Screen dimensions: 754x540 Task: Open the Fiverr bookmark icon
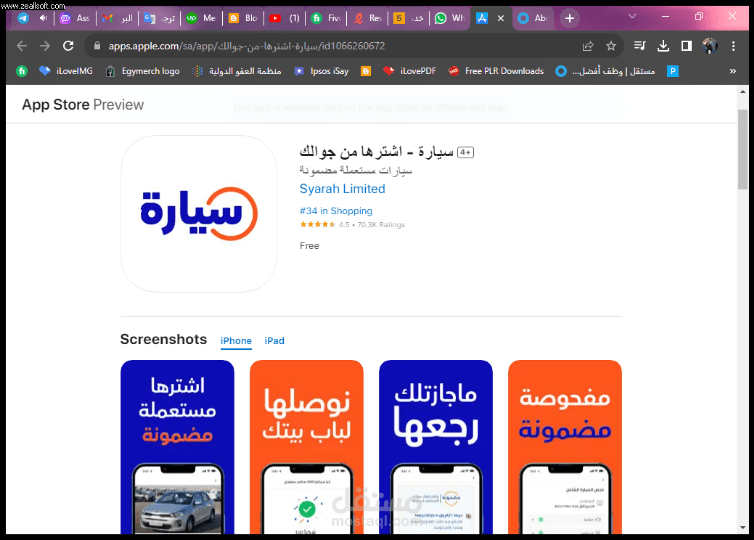coord(22,71)
